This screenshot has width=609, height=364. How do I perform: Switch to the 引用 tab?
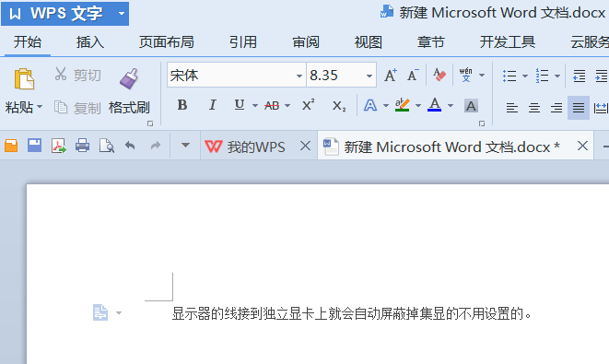tap(243, 42)
